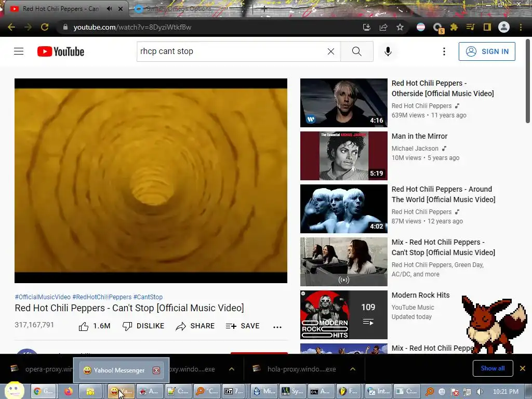
Task: Click the DISLIKE button
Action: pyautogui.click(x=143, y=326)
